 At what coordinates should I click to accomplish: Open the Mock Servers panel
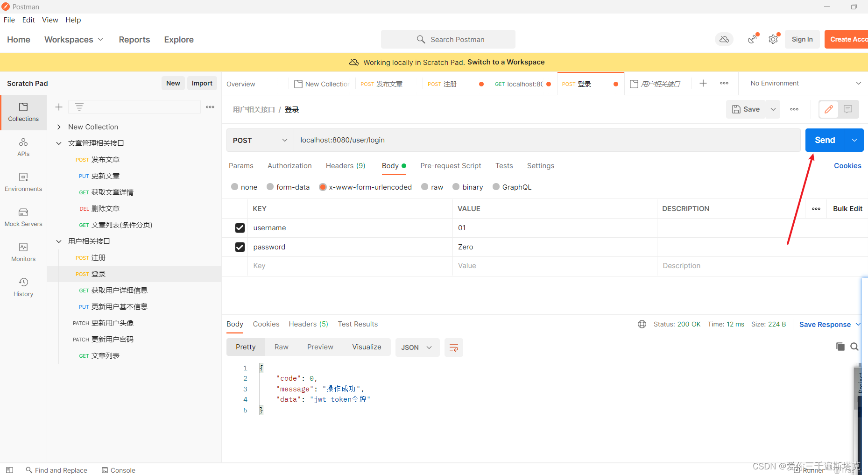(23, 217)
